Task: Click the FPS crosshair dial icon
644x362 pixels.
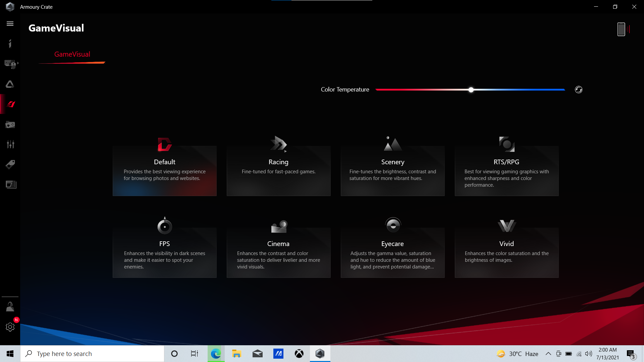Action: pyautogui.click(x=165, y=226)
